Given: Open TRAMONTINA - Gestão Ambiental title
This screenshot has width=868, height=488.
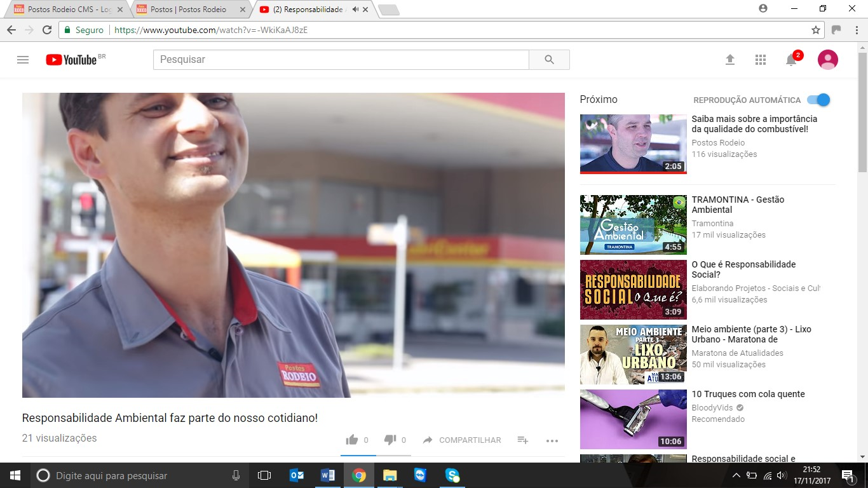Looking at the screenshot, I should point(738,205).
